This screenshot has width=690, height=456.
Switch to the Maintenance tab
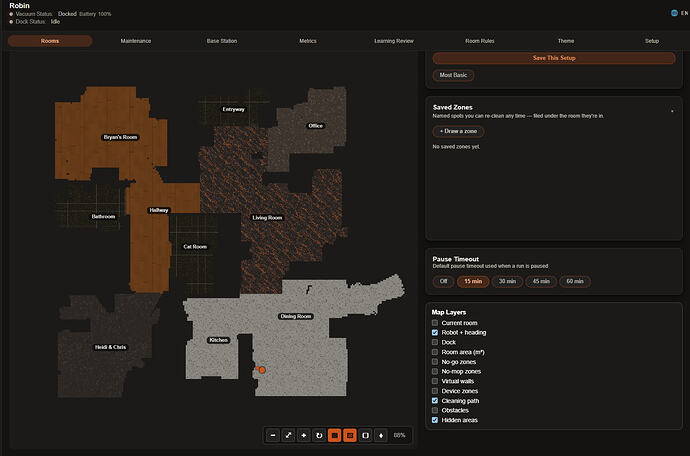click(x=136, y=41)
